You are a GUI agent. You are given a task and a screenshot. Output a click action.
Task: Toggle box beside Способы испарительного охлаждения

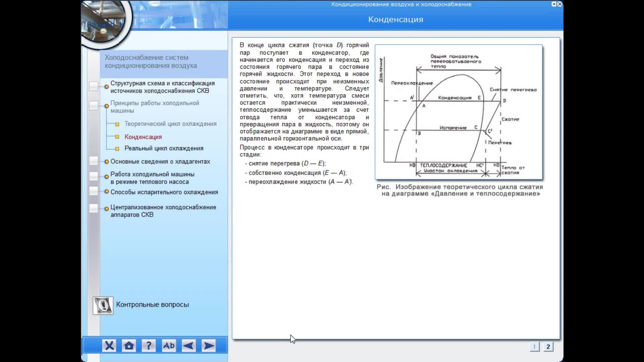pos(94,191)
